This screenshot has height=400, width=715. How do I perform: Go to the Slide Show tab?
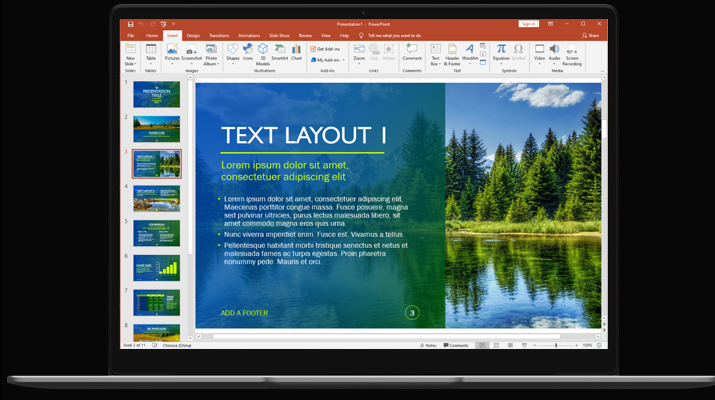(x=279, y=36)
